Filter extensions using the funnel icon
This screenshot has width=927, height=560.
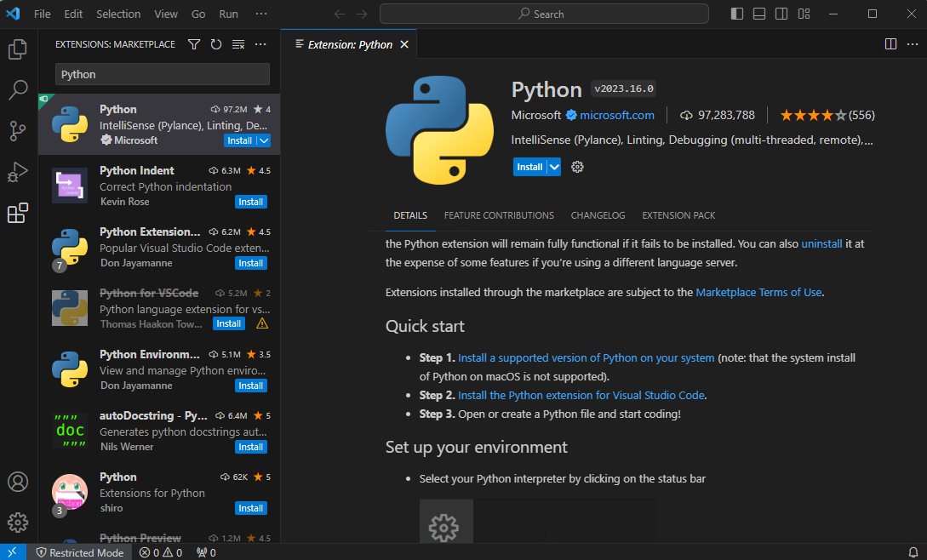[x=194, y=43]
